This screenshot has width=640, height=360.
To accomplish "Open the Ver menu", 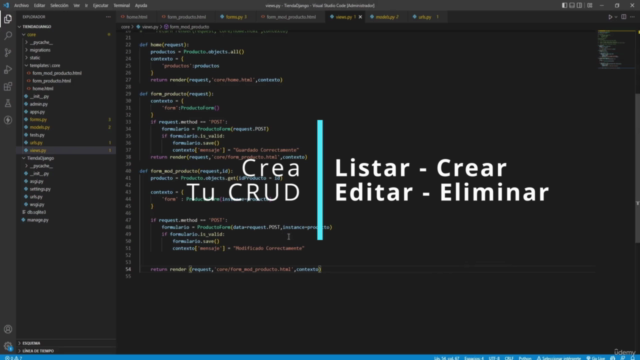I will pyautogui.click(x=76, y=5).
